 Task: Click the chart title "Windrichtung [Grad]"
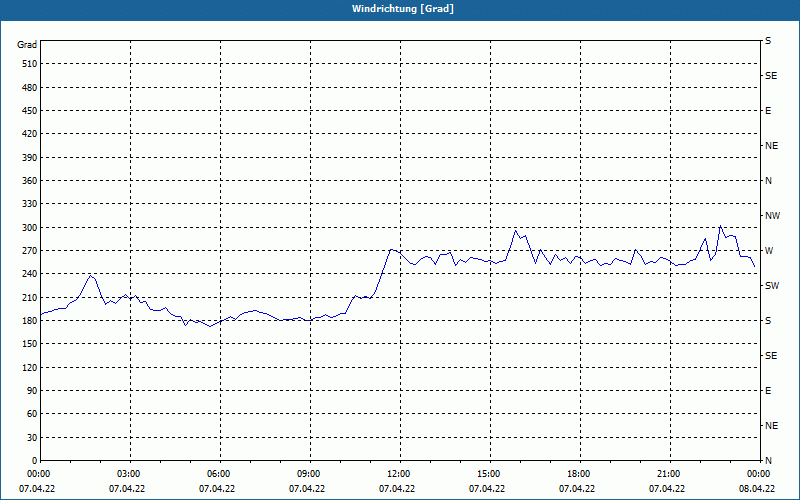pyautogui.click(x=403, y=9)
